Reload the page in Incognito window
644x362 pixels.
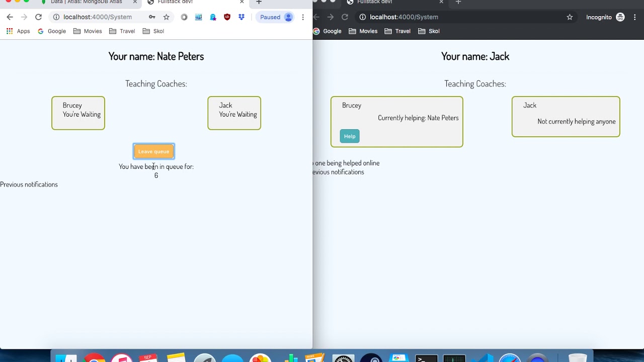coord(345,17)
